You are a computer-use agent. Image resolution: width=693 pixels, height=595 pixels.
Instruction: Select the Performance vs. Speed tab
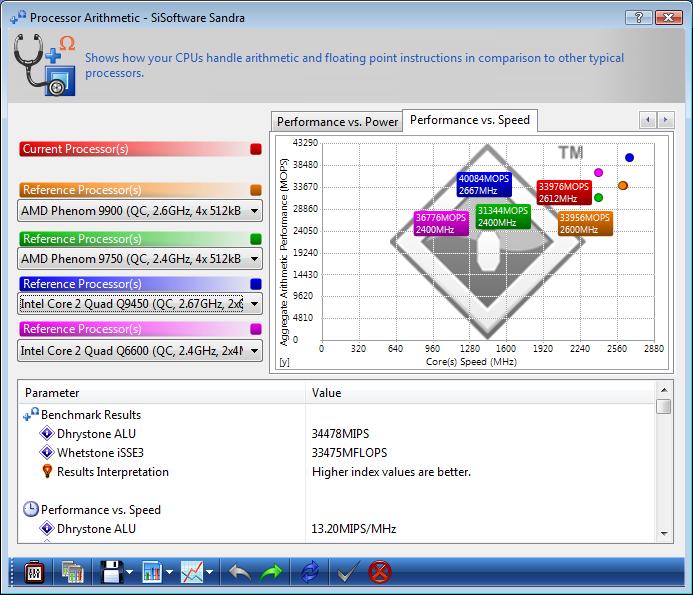(470, 120)
